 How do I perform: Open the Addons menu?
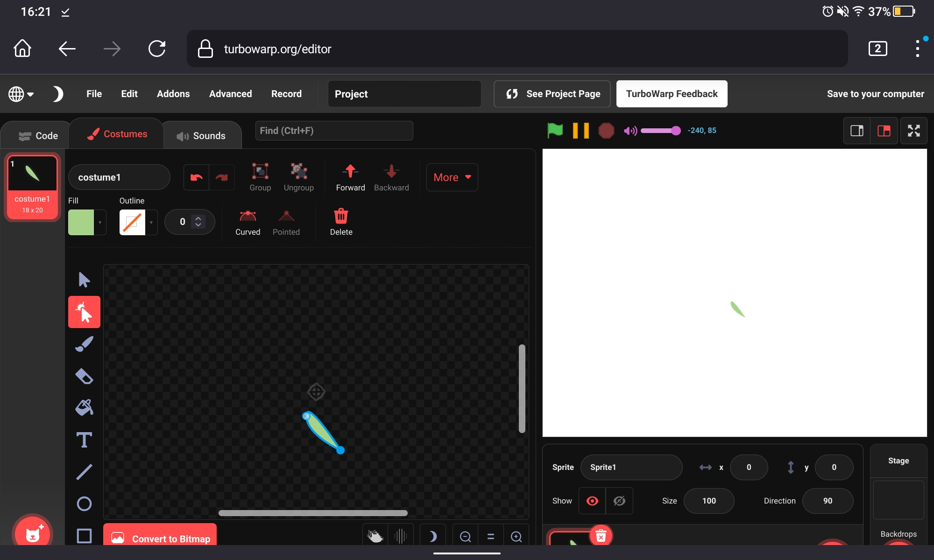(x=173, y=94)
